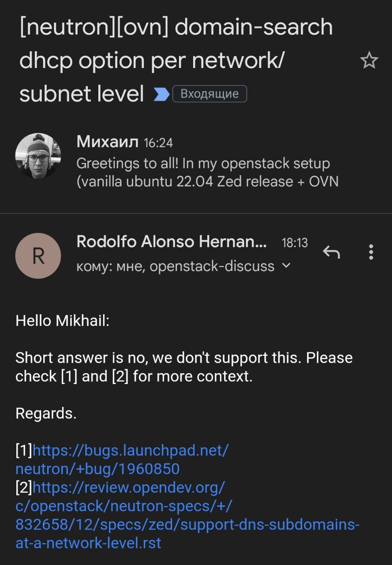Tap the 'Hello Mikhail:' greeting line
The image size is (392, 565).
62,320
